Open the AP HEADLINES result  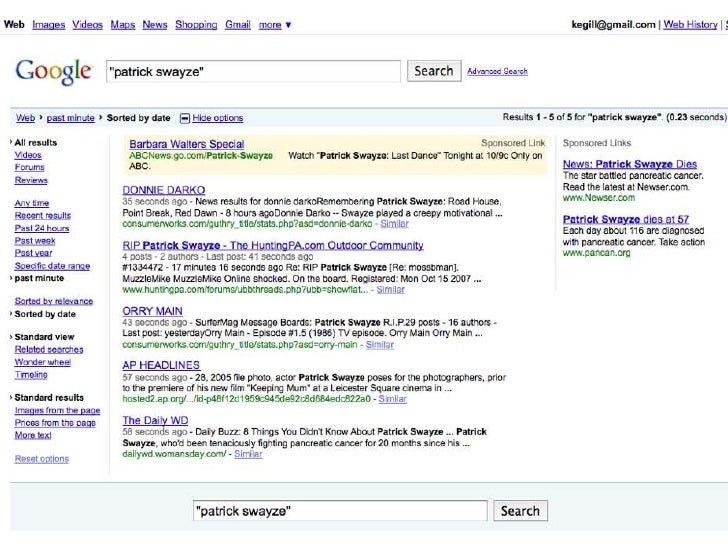161,365
